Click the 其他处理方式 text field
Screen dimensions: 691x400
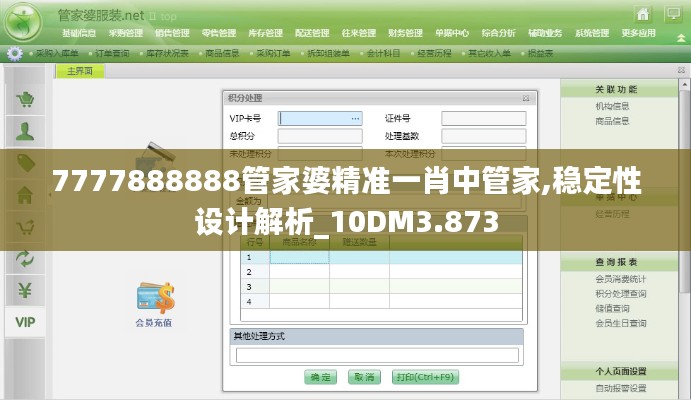[x=376, y=355]
